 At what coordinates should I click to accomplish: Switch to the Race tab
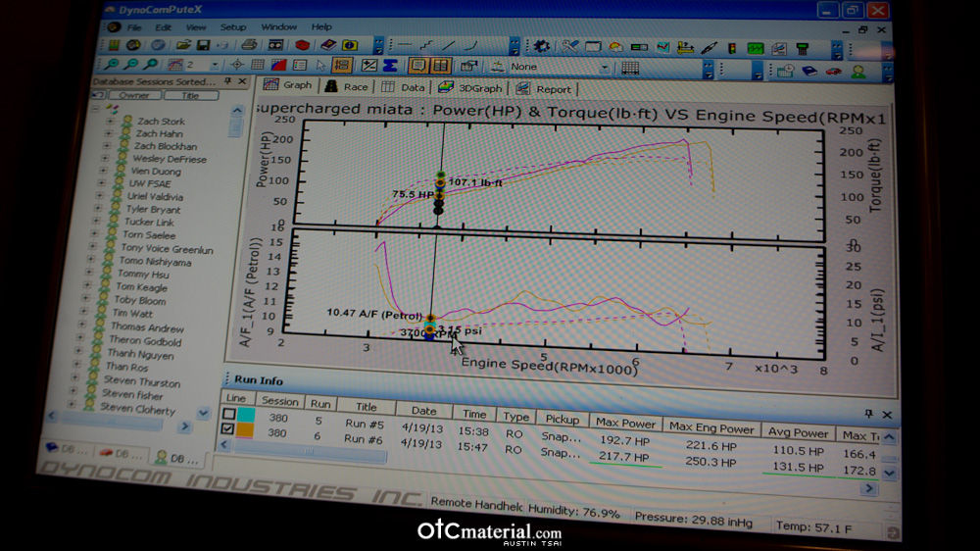[x=346, y=87]
